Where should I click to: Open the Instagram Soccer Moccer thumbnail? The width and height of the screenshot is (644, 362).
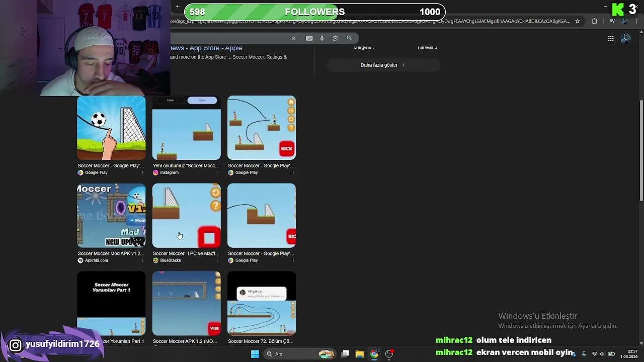pos(186,128)
